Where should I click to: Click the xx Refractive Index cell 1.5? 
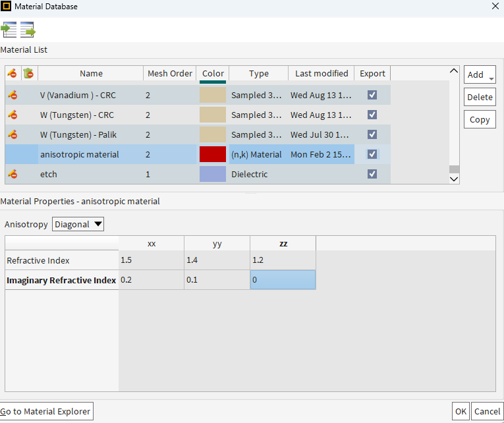point(152,260)
